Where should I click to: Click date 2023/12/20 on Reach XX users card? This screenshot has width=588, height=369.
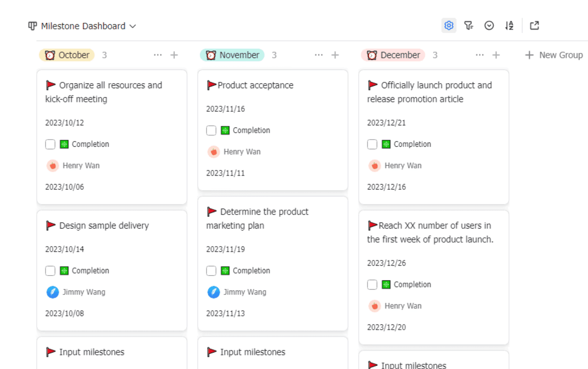coord(387,327)
